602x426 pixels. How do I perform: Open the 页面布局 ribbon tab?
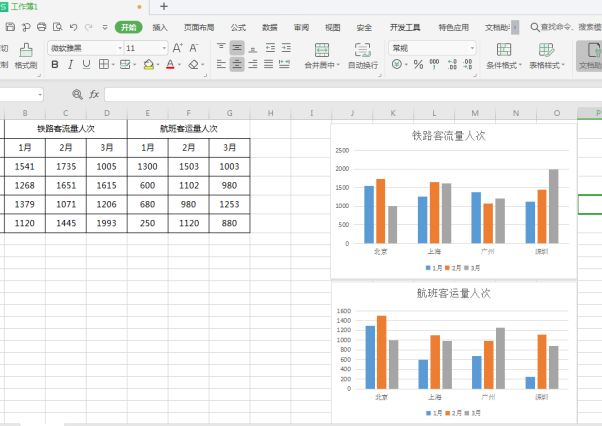pyautogui.click(x=199, y=27)
